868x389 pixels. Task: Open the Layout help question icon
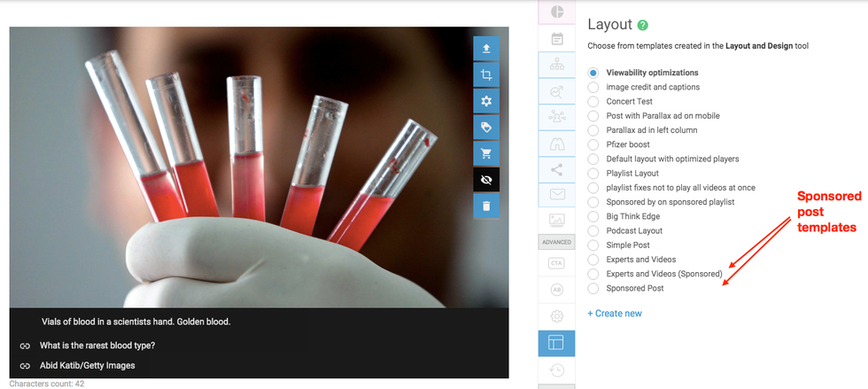click(643, 26)
